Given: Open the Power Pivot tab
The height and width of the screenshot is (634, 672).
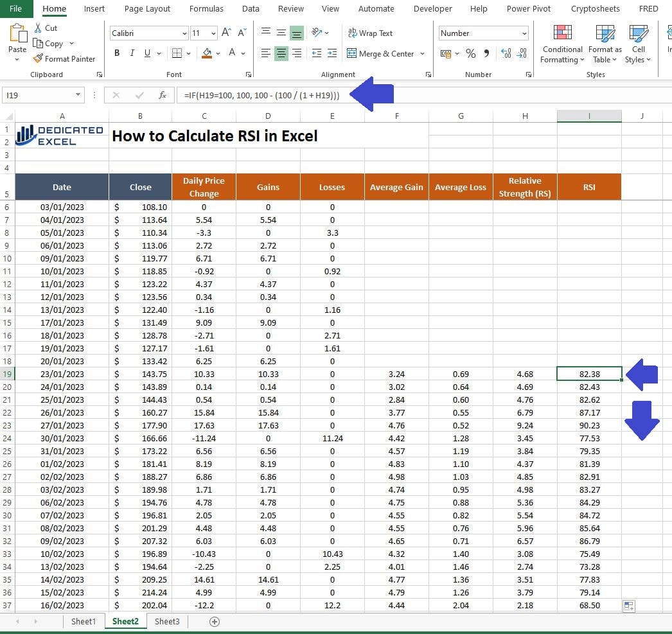Looking at the screenshot, I should [529, 8].
